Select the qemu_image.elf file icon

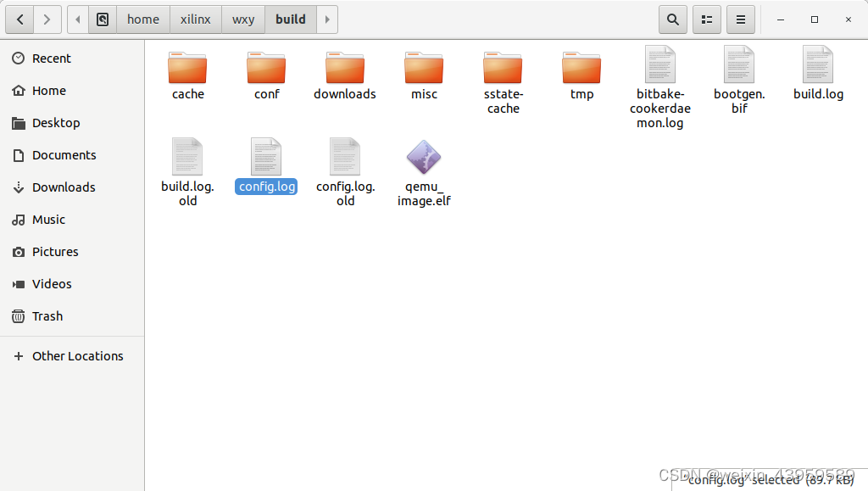[x=424, y=157]
